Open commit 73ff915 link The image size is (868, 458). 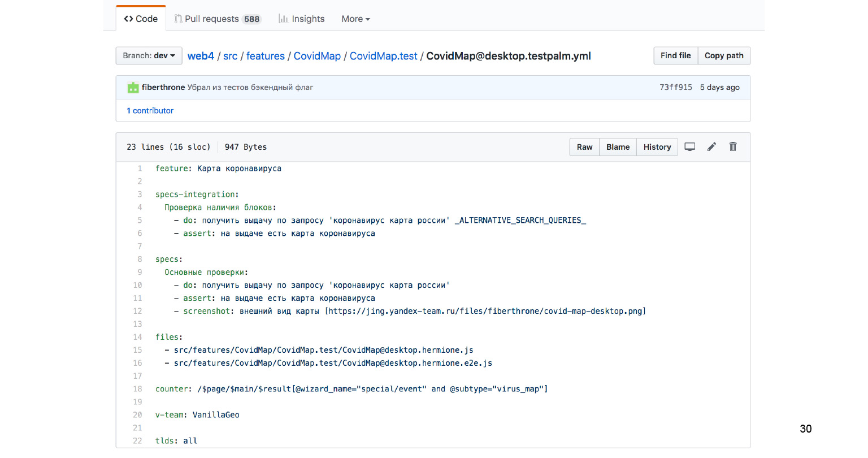click(675, 88)
